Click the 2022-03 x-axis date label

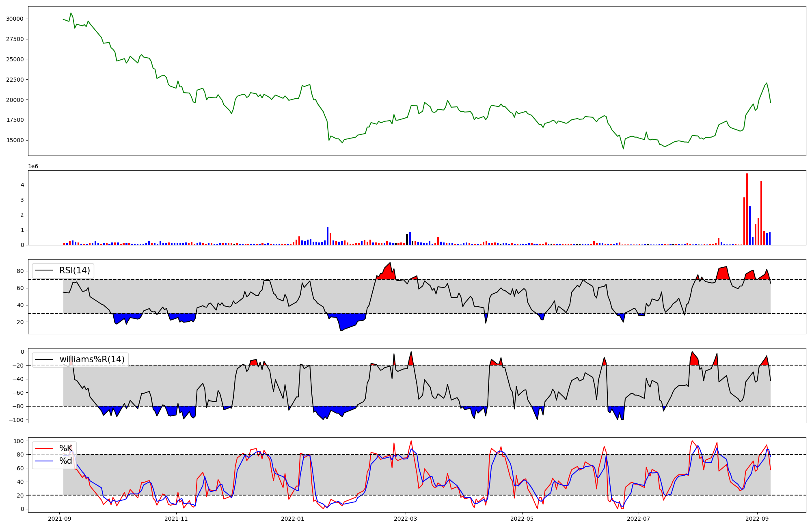(406, 519)
